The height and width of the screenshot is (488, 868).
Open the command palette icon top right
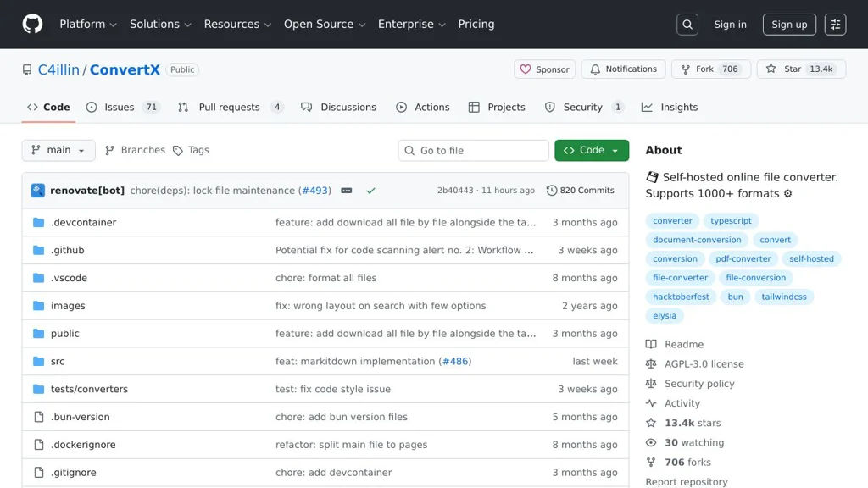click(835, 24)
